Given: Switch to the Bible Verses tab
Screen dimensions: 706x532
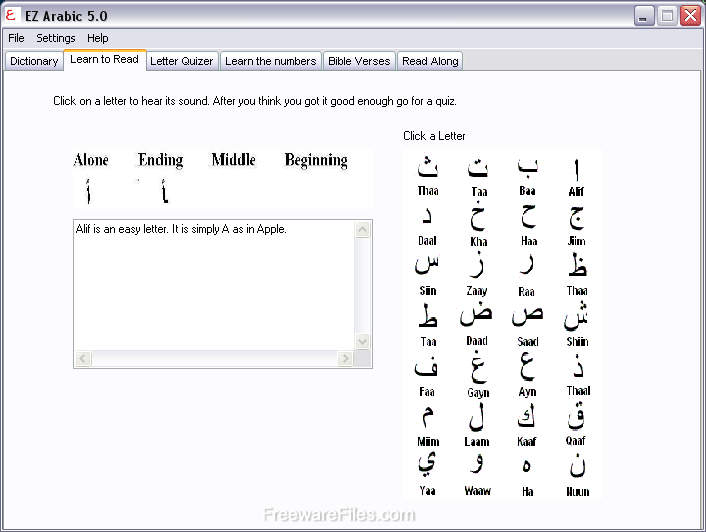Looking at the screenshot, I should coord(359,61).
